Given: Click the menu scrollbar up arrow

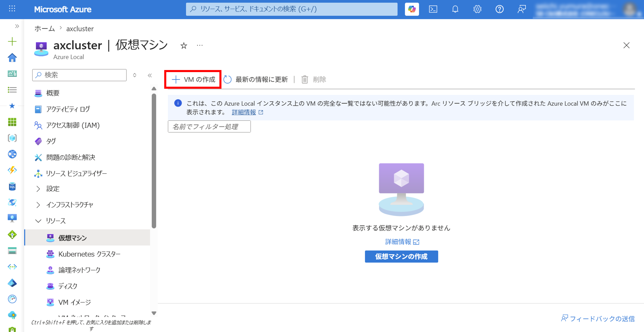Looking at the screenshot, I should 154,89.
